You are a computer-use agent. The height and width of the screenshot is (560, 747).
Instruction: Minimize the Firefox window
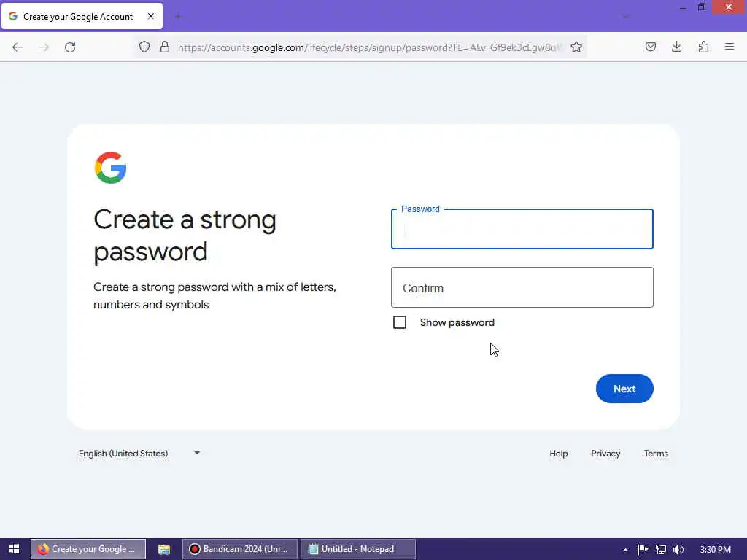(x=683, y=7)
